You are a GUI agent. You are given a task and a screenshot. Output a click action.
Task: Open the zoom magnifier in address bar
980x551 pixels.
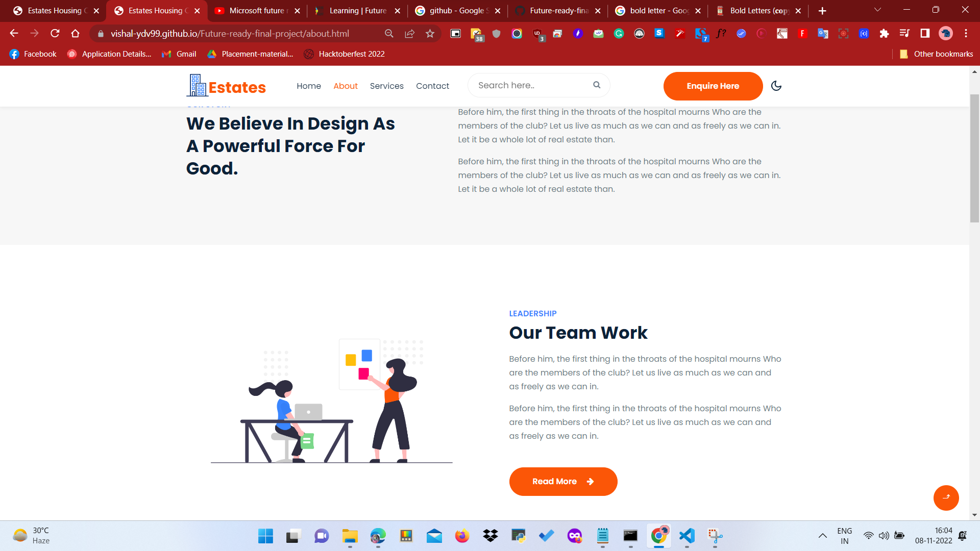[x=389, y=34]
